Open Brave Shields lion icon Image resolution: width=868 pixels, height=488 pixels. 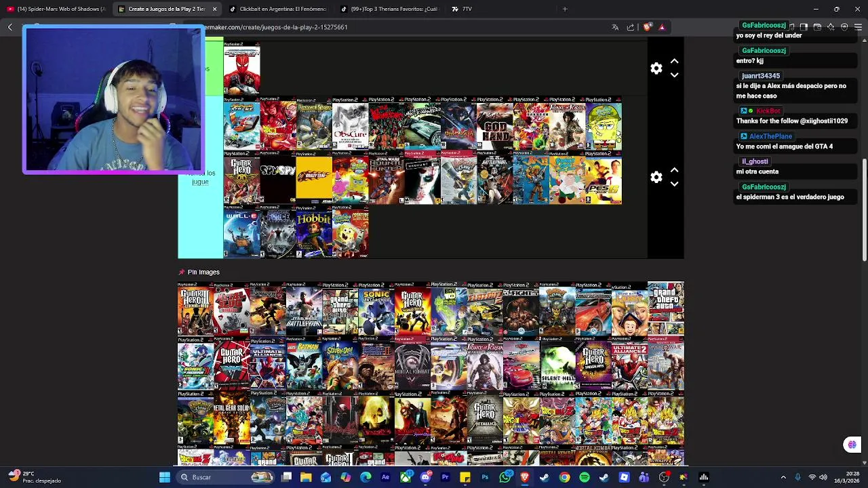coord(647,27)
